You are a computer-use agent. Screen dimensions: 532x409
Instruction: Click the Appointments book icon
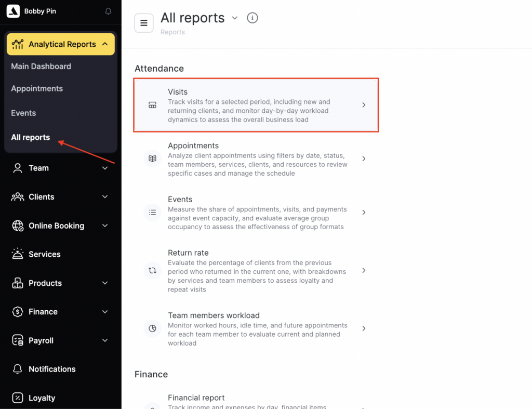[152, 159]
